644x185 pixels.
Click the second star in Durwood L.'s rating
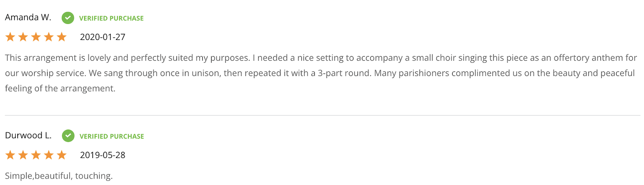coord(23,155)
